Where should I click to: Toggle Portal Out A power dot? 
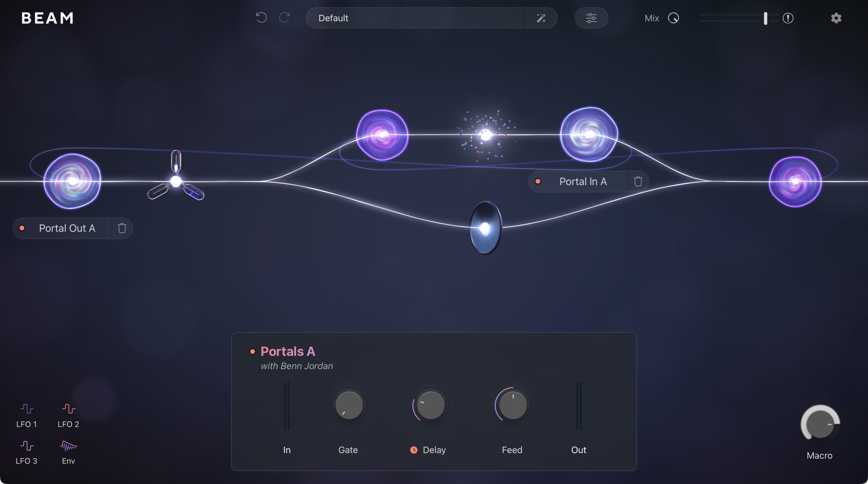(22, 228)
